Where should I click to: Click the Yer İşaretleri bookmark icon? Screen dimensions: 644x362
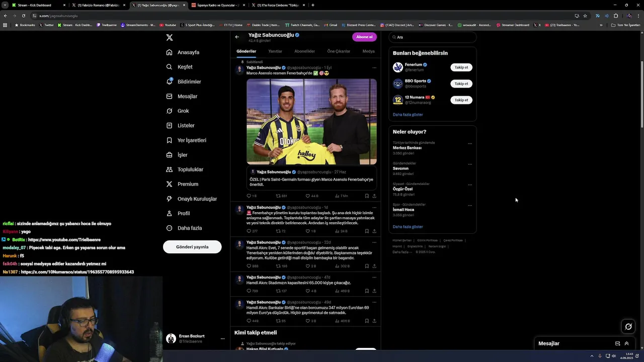click(170, 140)
